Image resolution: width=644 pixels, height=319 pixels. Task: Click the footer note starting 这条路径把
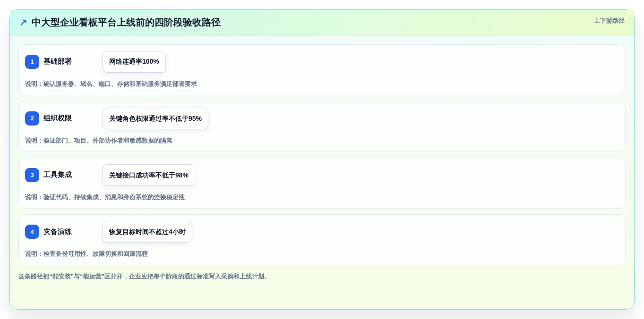click(145, 277)
